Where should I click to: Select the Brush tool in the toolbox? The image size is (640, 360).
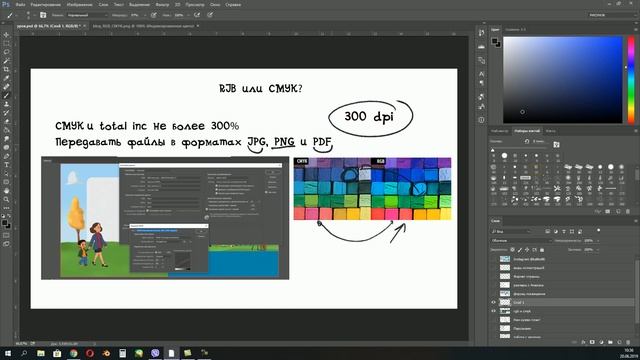(x=6, y=95)
